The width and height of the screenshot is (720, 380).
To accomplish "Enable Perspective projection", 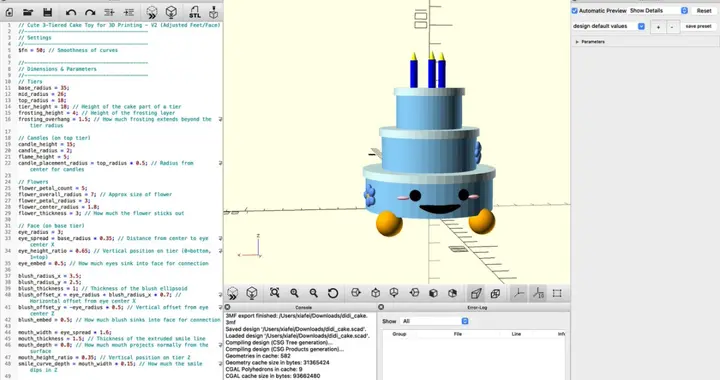I will click(x=476, y=293).
